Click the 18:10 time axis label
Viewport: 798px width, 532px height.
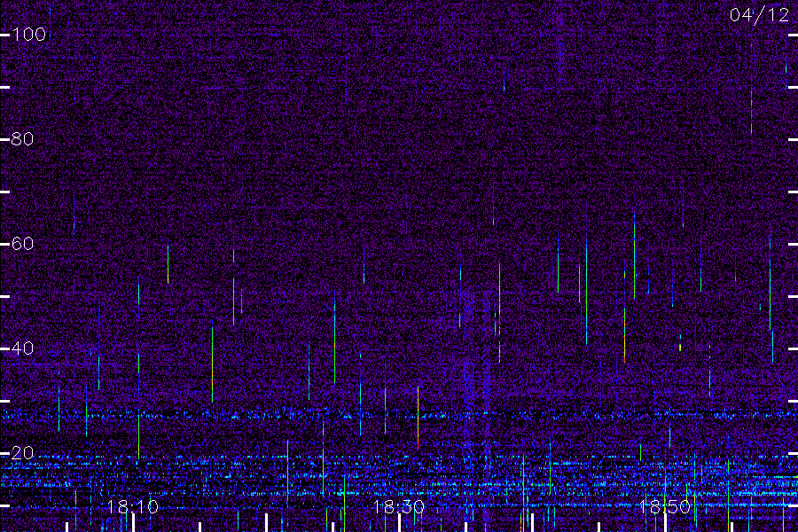tap(133, 507)
